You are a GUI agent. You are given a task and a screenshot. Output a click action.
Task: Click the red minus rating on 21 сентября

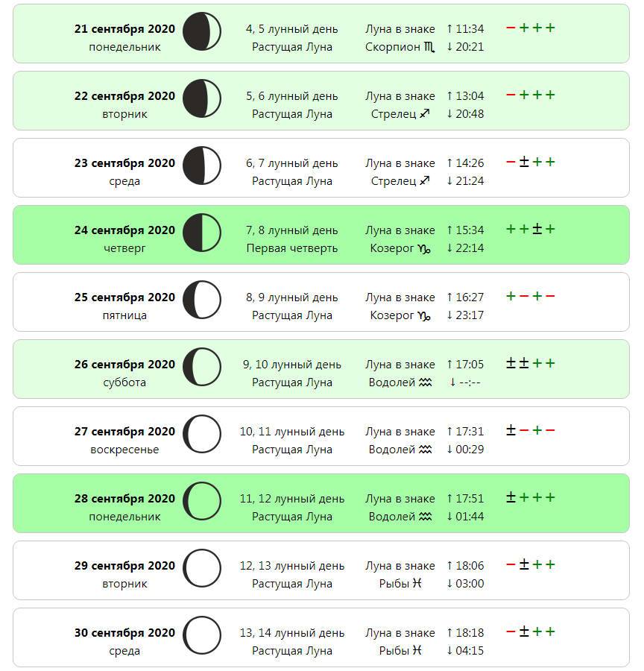pos(511,28)
